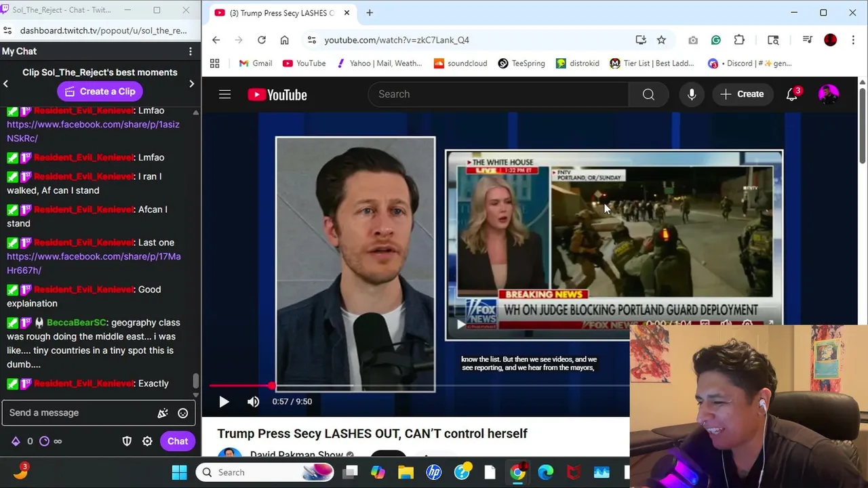This screenshot has height=488, width=868.
Task: Click the address bar URL
Action: point(397,40)
